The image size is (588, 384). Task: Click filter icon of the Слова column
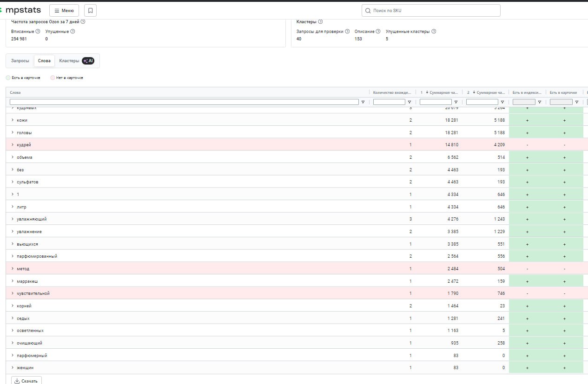click(363, 102)
